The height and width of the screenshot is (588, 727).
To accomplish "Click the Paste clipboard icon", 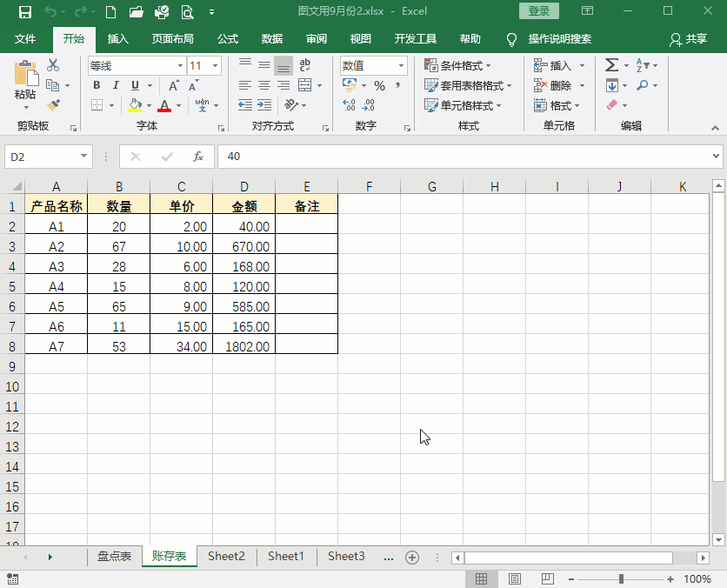I will tap(25, 74).
